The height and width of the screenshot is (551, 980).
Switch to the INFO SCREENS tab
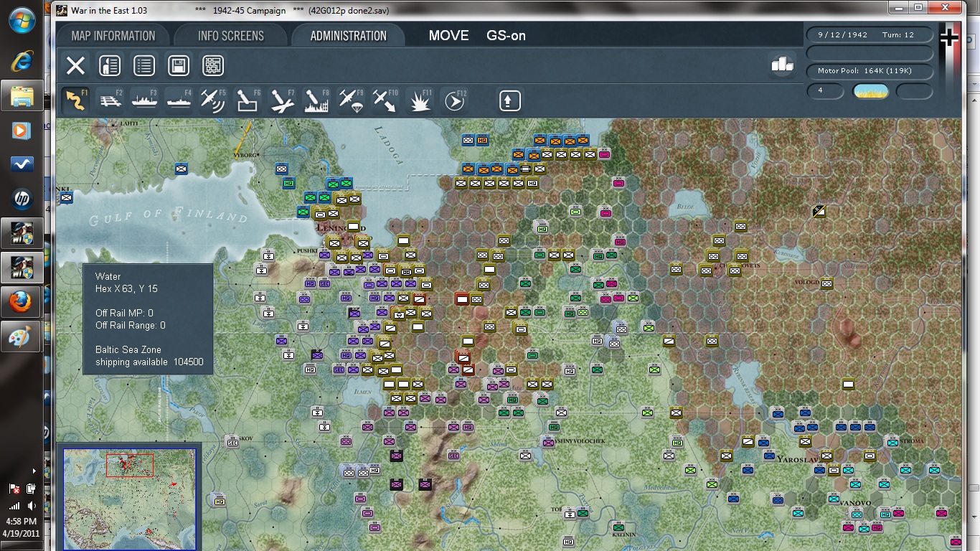point(231,36)
